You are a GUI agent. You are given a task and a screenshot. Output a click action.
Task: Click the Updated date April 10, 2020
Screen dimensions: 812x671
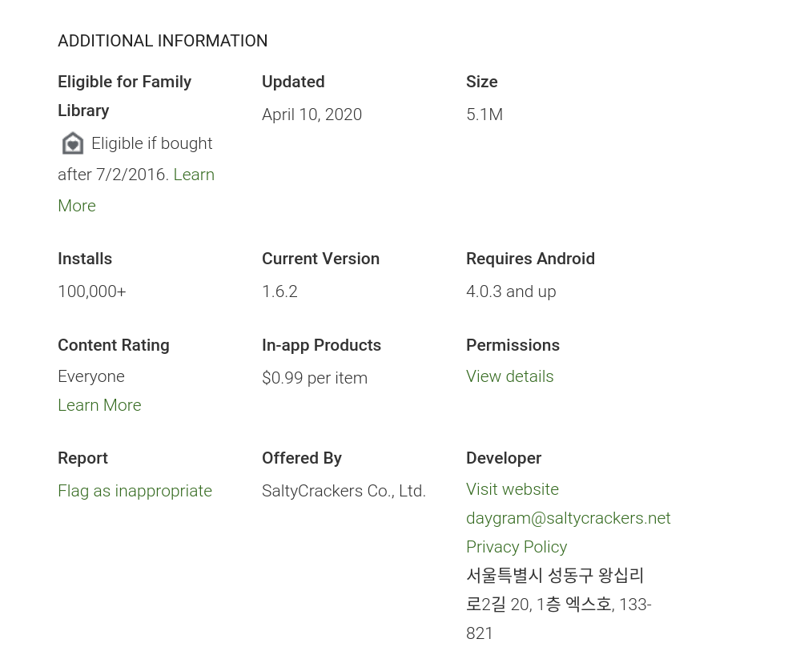pyautogui.click(x=312, y=115)
